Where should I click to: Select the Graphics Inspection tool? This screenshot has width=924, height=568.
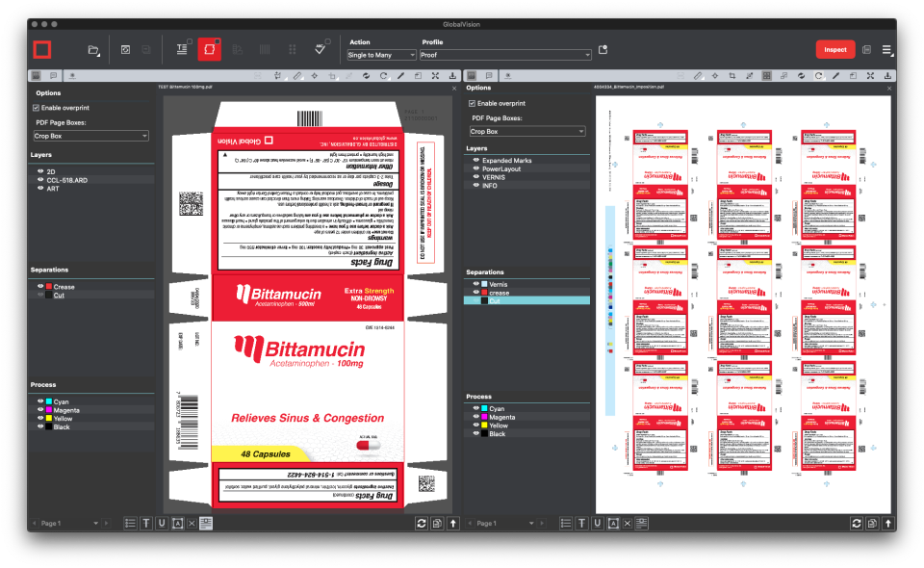coord(209,49)
